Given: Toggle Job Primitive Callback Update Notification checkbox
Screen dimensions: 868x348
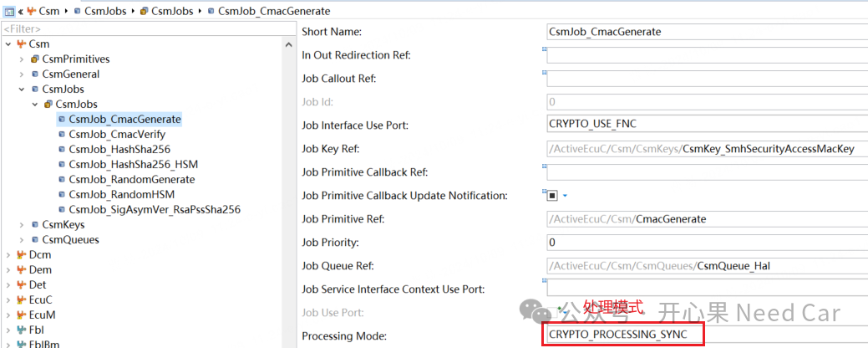Looking at the screenshot, I should 552,196.
